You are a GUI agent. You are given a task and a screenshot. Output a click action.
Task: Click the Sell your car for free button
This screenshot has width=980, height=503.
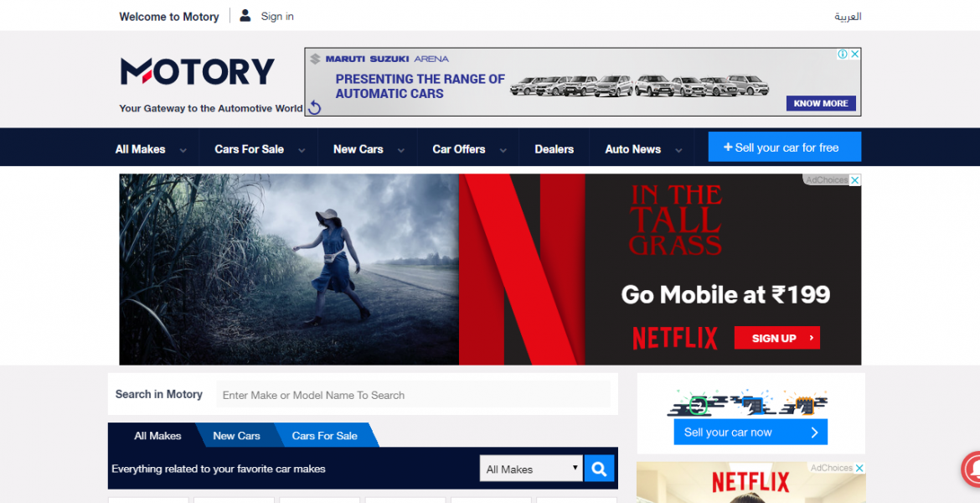point(784,148)
